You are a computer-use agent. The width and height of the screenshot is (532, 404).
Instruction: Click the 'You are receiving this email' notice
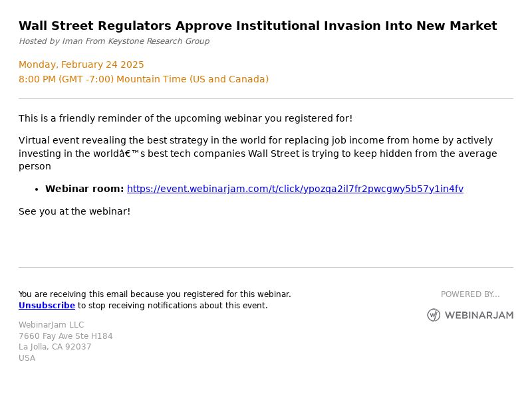click(155, 294)
